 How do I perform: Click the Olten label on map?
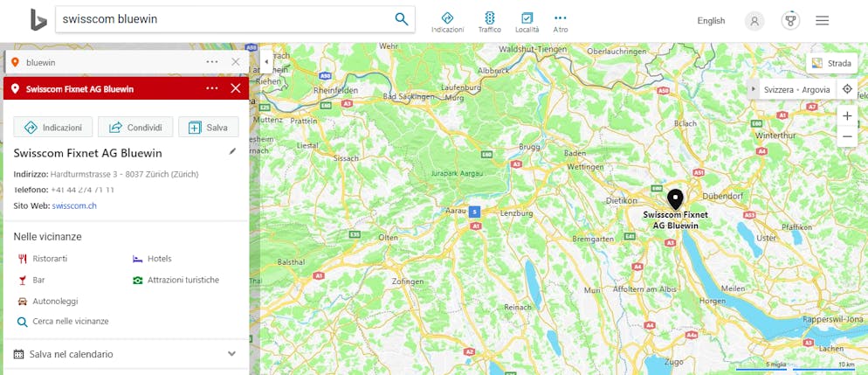pos(388,238)
